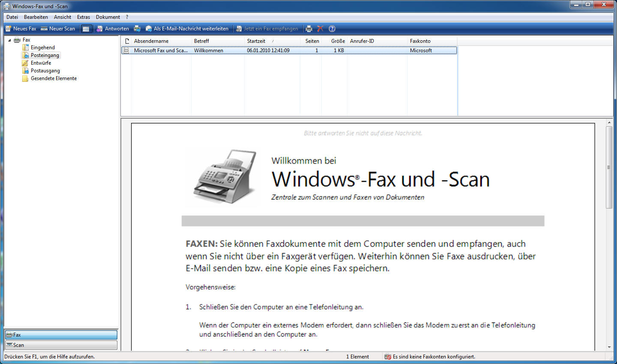Click the Gesendete Elemente folder icon
Viewport: 617px width, 364px height.
click(25, 78)
